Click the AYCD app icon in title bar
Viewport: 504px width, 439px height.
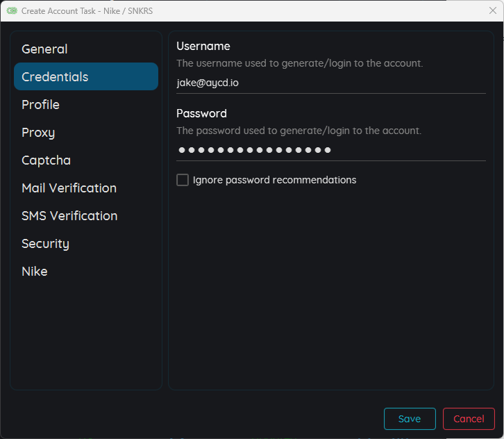tap(12, 10)
